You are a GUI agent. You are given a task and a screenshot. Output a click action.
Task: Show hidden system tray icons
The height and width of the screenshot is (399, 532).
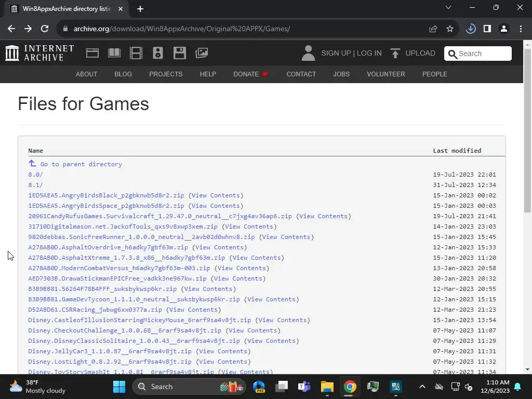(x=422, y=387)
